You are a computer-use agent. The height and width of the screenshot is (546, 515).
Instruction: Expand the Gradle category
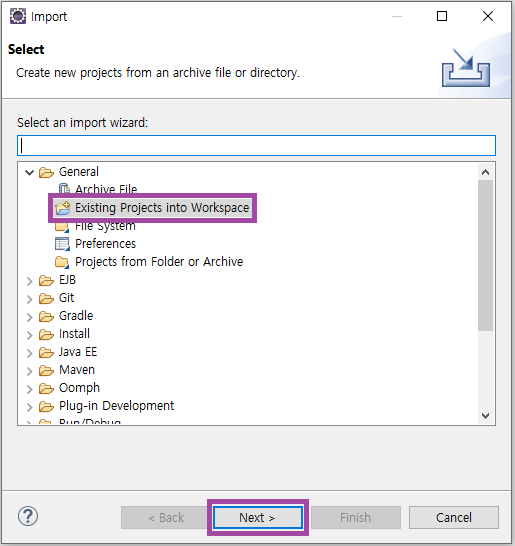click(30, 317)
